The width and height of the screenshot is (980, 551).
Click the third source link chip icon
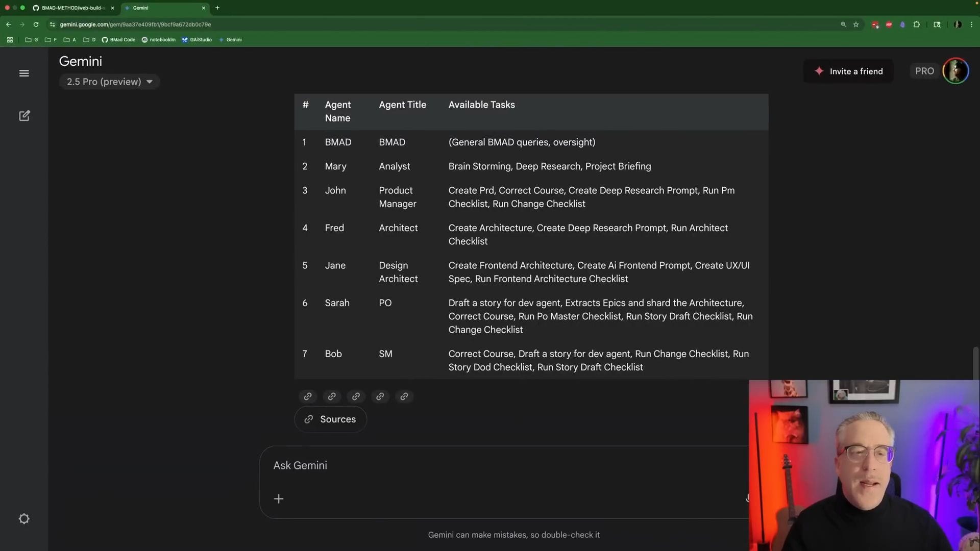pyautogui.click(x=356, y=396)
